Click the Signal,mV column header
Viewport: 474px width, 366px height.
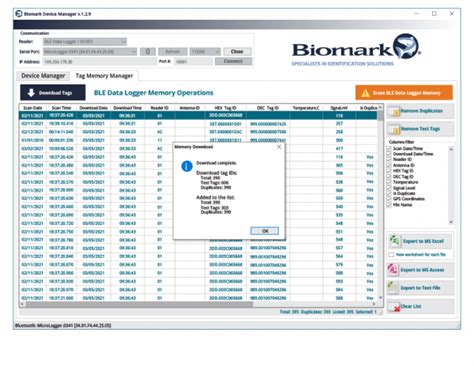click(339, 108)
